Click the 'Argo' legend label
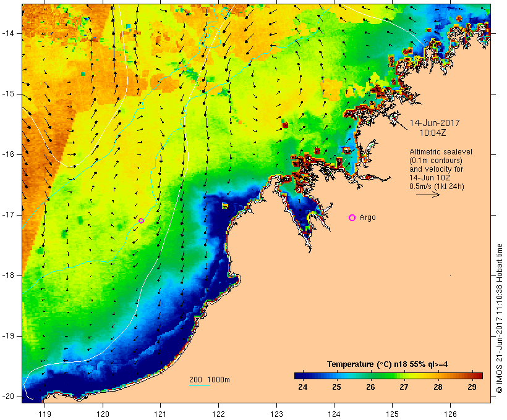Image resolution: width=507 pixels, height=420 pixels. pyautogui.click(x=368, y=217)
